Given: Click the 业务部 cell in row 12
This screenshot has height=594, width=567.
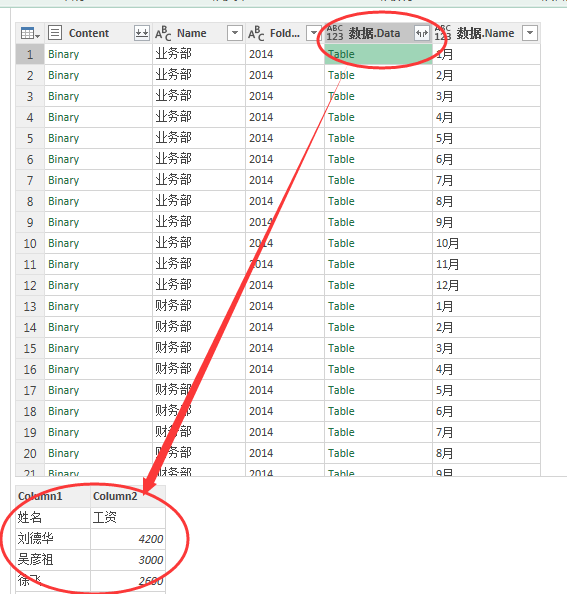Looking at the screenshot, I should (199, 285).
